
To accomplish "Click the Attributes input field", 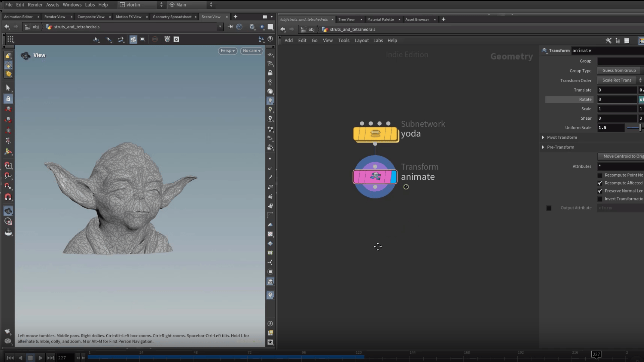I will [x=621, y=166].
